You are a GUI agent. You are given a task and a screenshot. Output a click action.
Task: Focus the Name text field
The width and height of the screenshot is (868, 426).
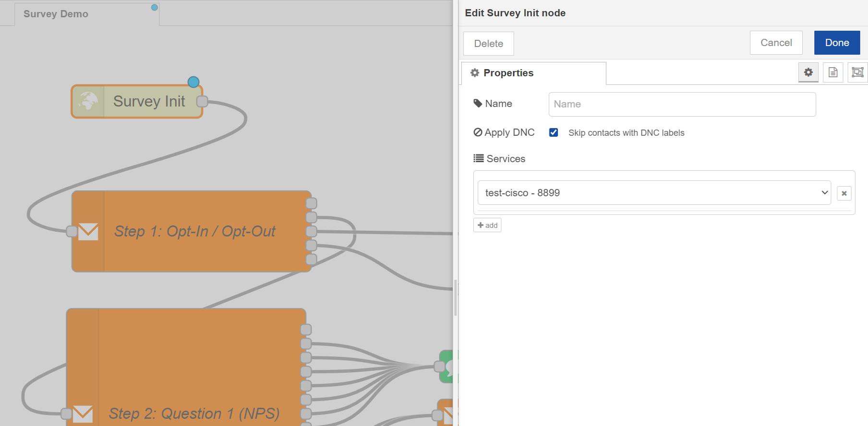[x=682, y=104]
